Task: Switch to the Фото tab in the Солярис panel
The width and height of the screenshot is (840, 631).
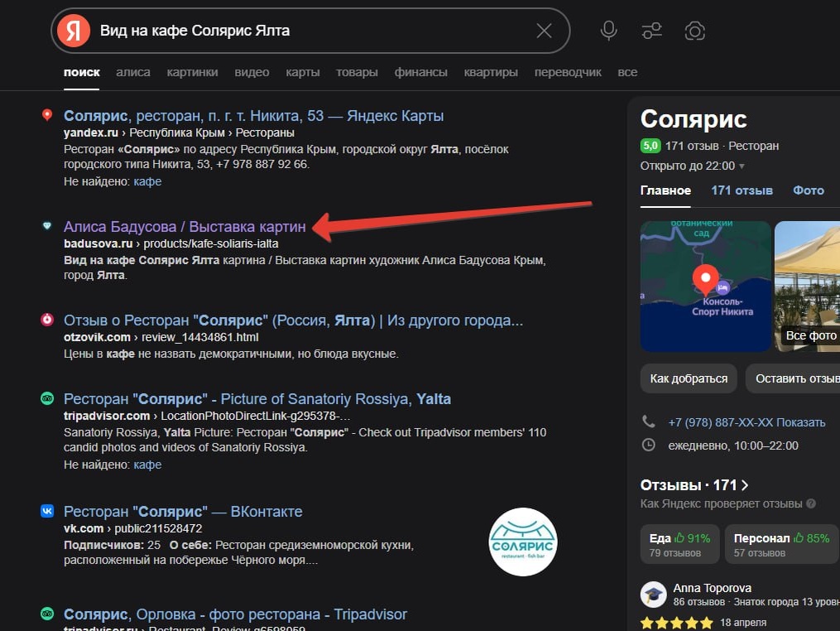Action: (x=809, y=190)
